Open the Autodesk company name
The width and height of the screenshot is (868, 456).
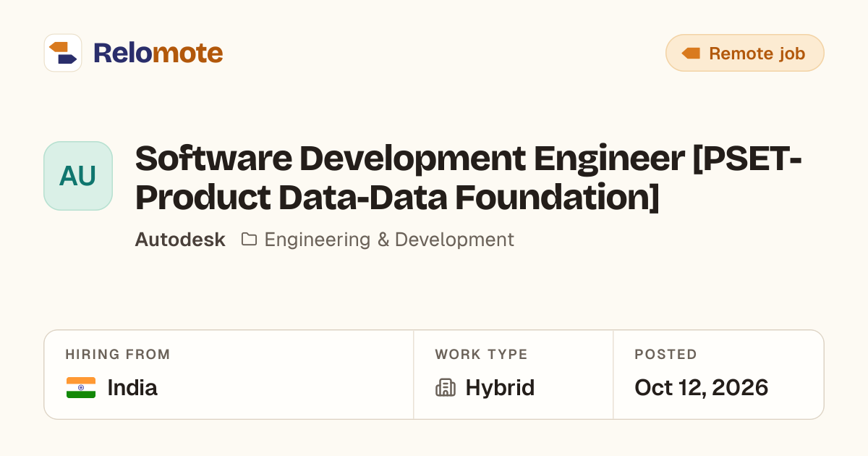click(180, 240)
